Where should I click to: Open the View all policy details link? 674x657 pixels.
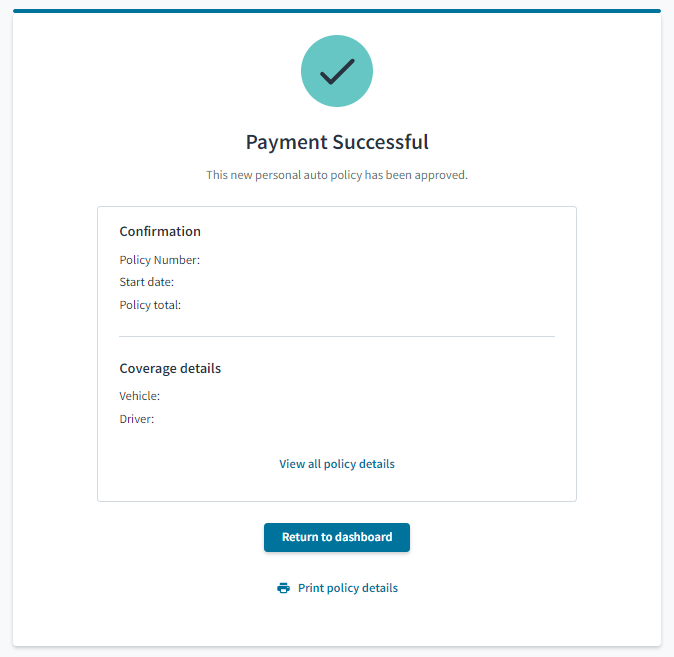click(x=337, y=464)
